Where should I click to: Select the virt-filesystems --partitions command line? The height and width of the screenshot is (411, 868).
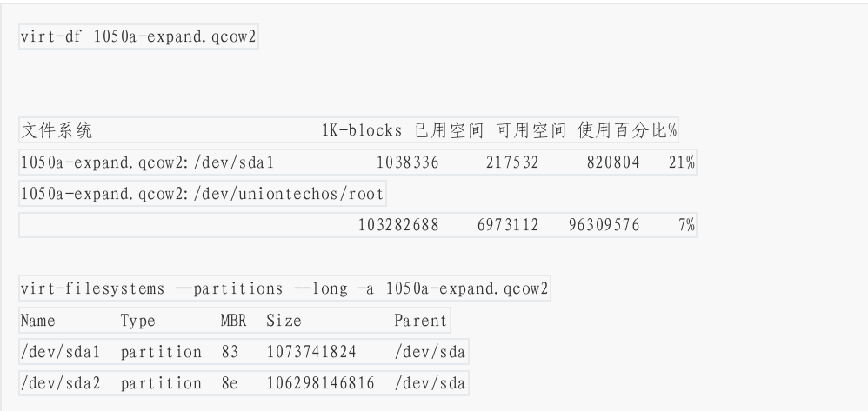[284, 288]
